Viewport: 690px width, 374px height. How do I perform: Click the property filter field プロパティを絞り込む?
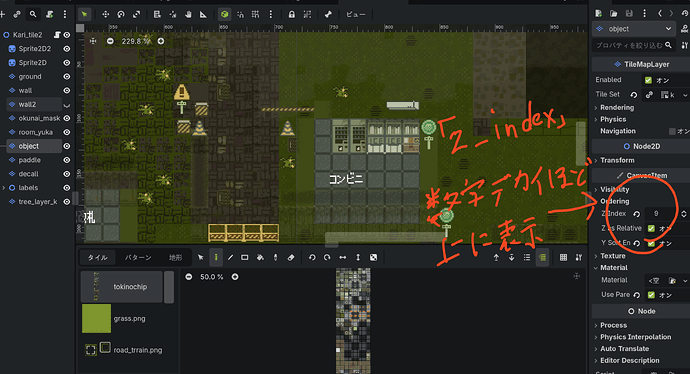(634, 45)
